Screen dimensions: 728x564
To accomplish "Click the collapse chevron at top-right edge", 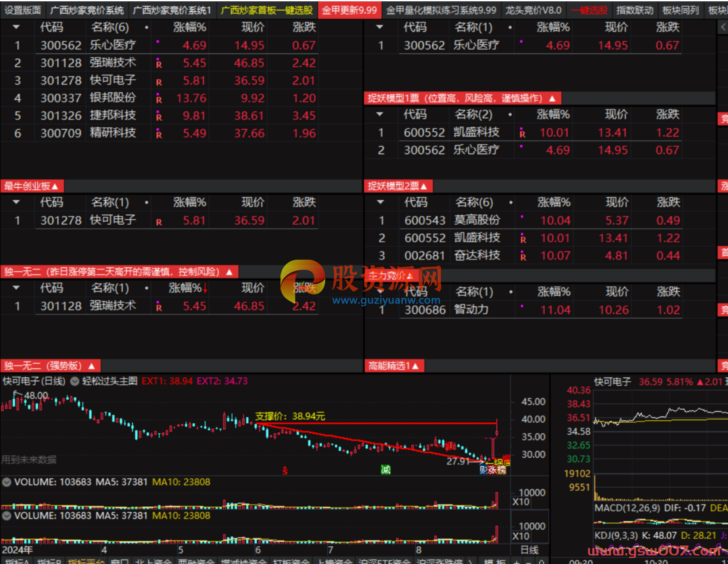I will point(723,27).
